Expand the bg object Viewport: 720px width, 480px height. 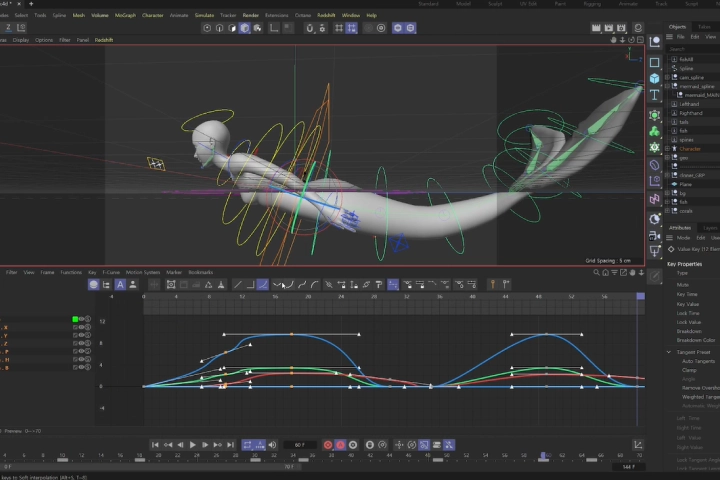point(668,193)
